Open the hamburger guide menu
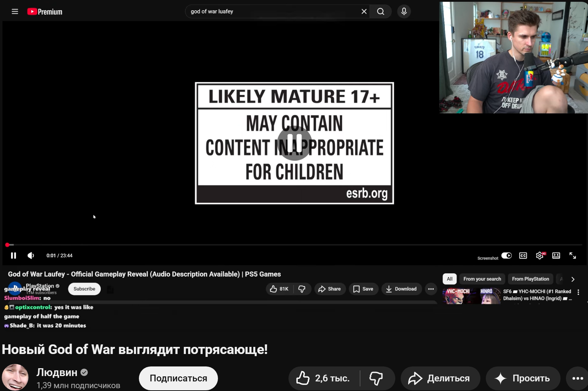 [x=15, y=11]
